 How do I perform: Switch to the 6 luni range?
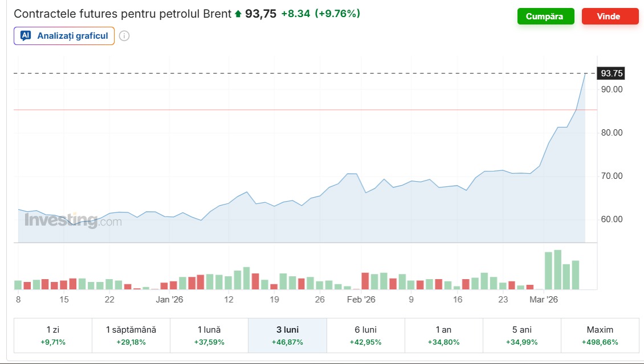[365, 336]
